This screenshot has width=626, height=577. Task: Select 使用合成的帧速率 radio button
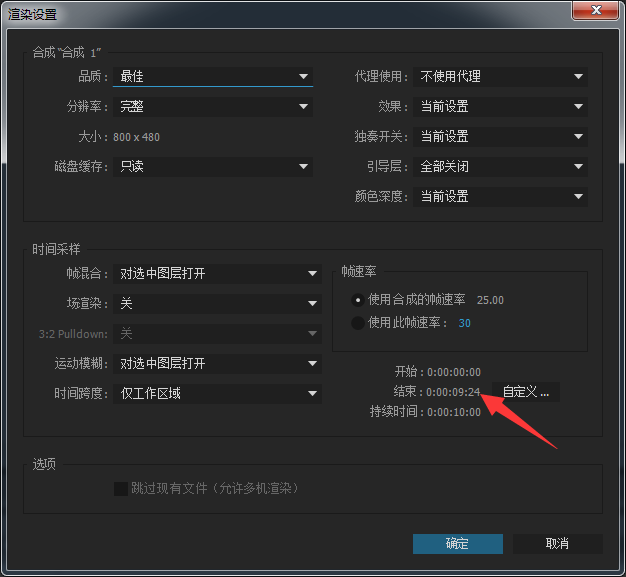358,299
